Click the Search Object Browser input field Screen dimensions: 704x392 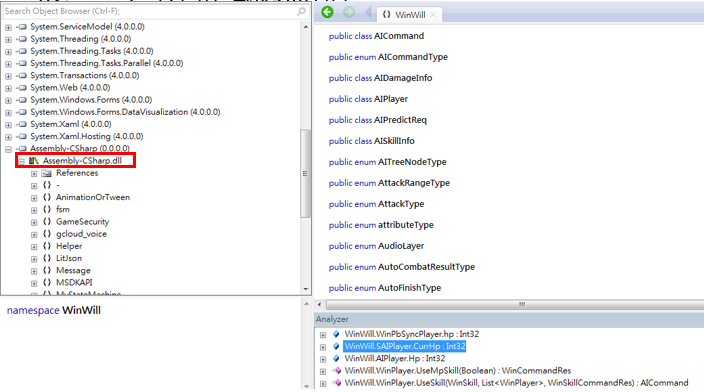click(x=150, y=11)
